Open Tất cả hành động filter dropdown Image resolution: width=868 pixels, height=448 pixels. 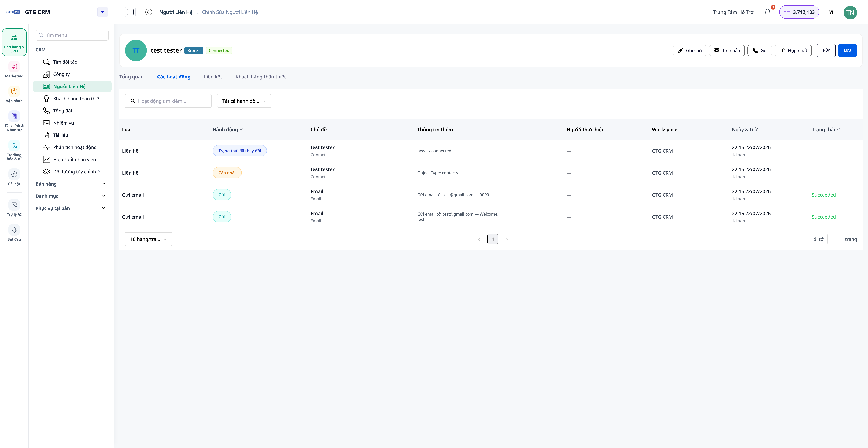tap(244, 101)
